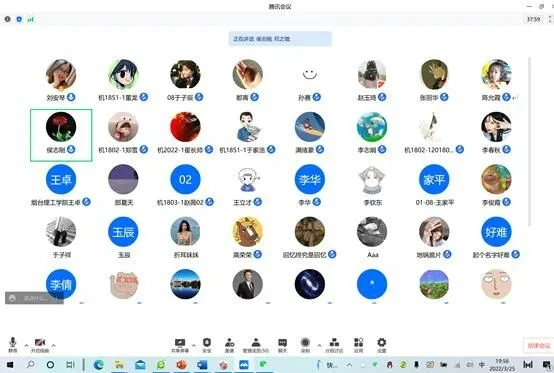Open the manage members icon
Viewport: 554px width, 373px height.
pyautogui.click(x=256, y=345)
